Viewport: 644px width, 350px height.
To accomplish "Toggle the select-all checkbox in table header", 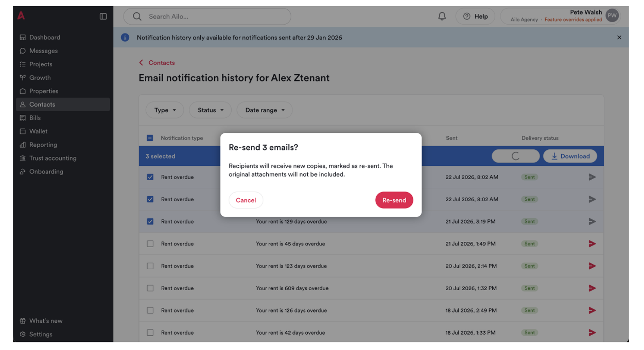I will tap(150, 138).
